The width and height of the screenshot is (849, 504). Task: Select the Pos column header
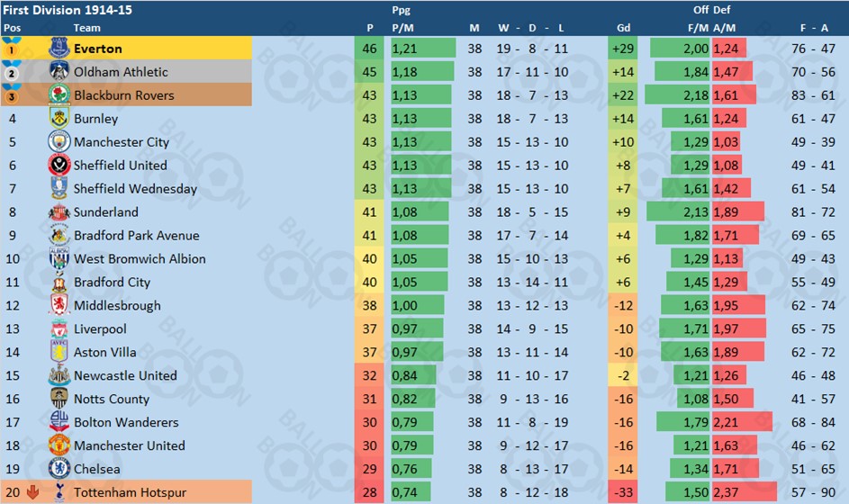click(12, 28)
